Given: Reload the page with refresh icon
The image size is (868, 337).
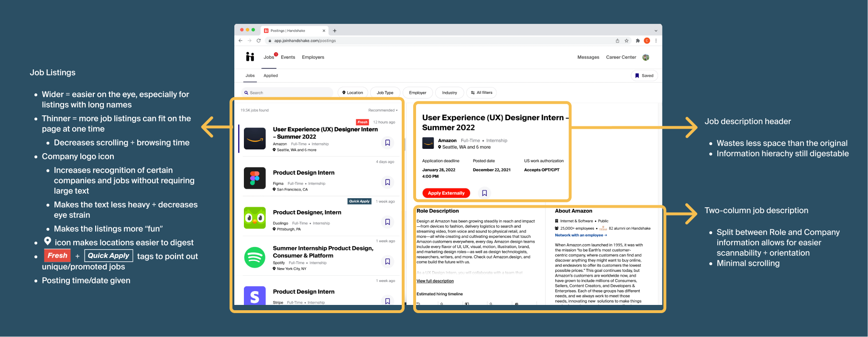Looking at the screenshot, I should pyautogui.click(x=259, y=41).
